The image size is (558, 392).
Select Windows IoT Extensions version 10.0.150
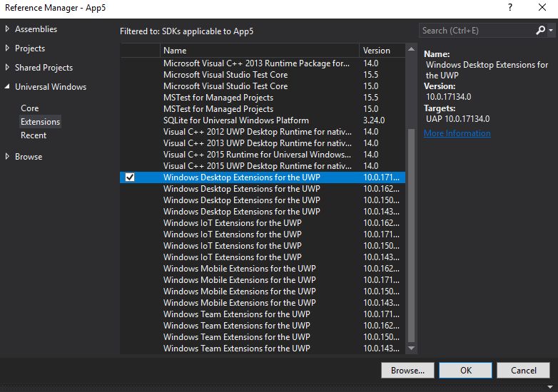263,246
